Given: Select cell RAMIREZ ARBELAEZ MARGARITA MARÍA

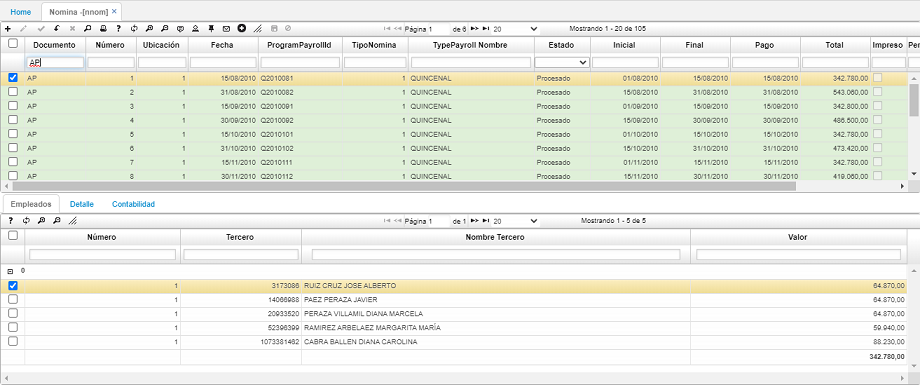Looking at the screenshot, I should point(496,327).
